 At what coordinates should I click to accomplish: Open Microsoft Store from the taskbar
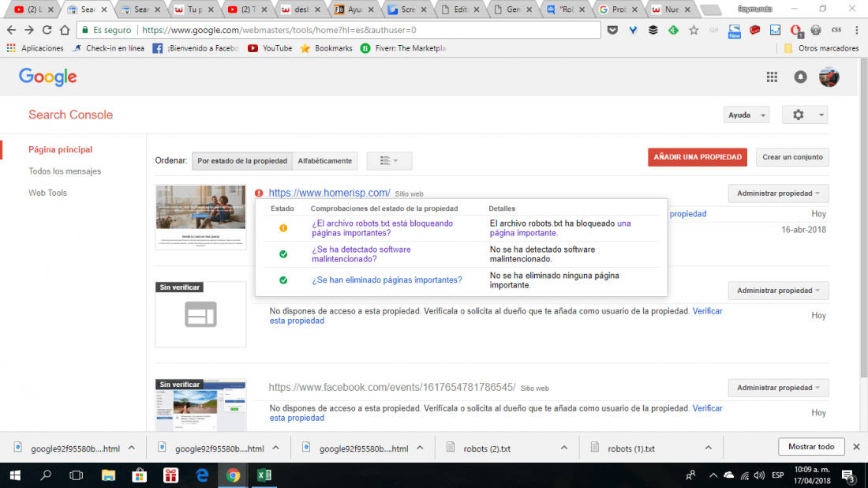[x=139, y=475]
